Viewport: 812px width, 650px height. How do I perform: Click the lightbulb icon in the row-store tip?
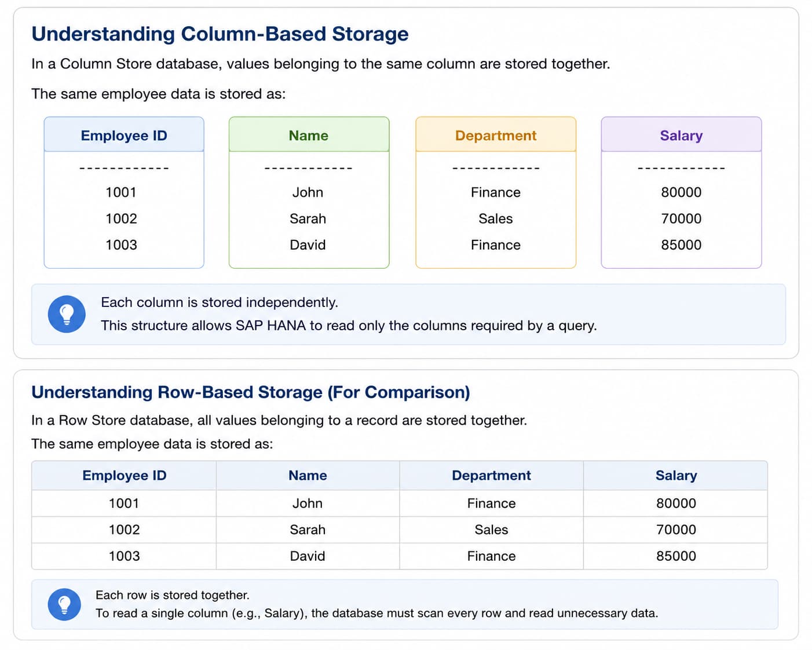64,604
